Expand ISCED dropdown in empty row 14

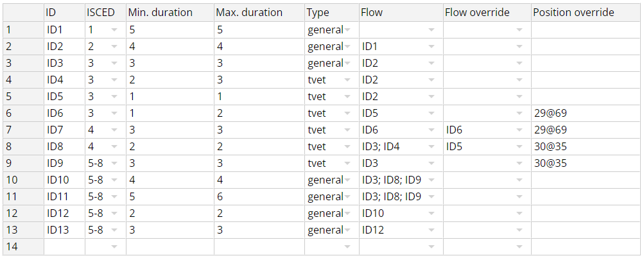coord(114,247)
